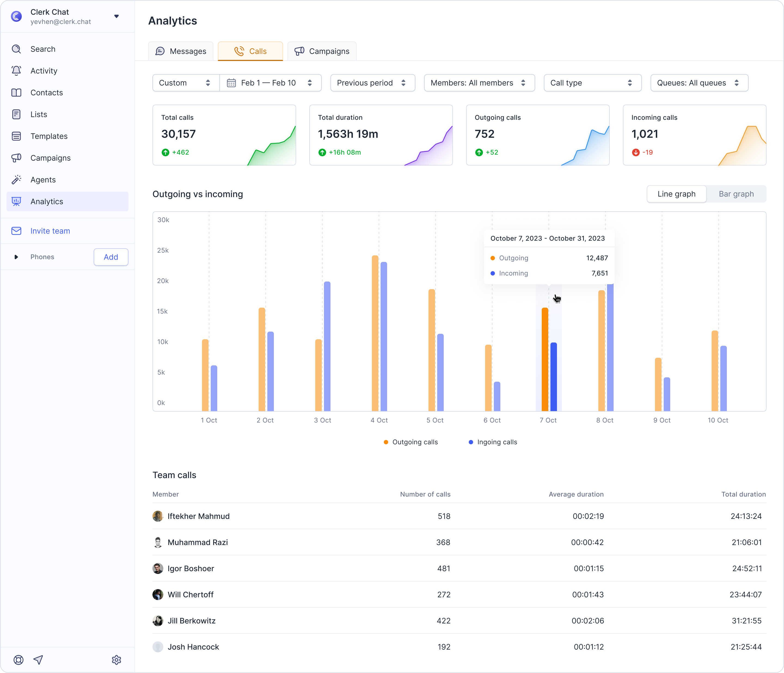
Task: Switch chart to Line graph view
Action: point(676,194)
